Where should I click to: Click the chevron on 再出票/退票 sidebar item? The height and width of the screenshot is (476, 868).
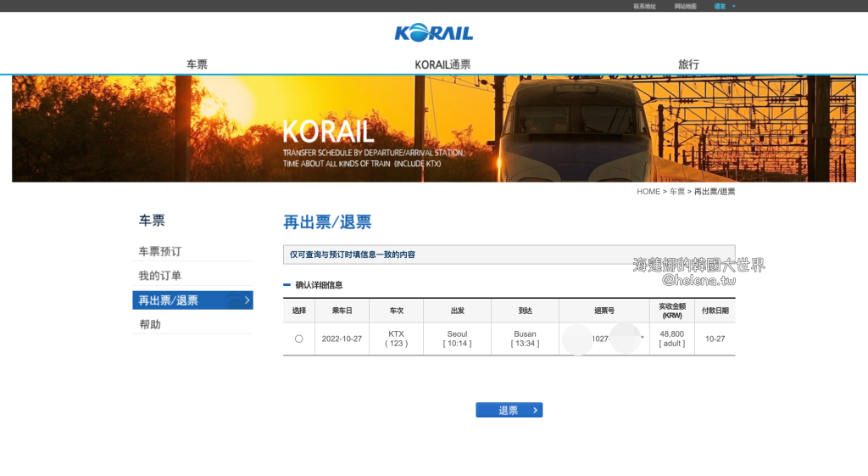247,300
